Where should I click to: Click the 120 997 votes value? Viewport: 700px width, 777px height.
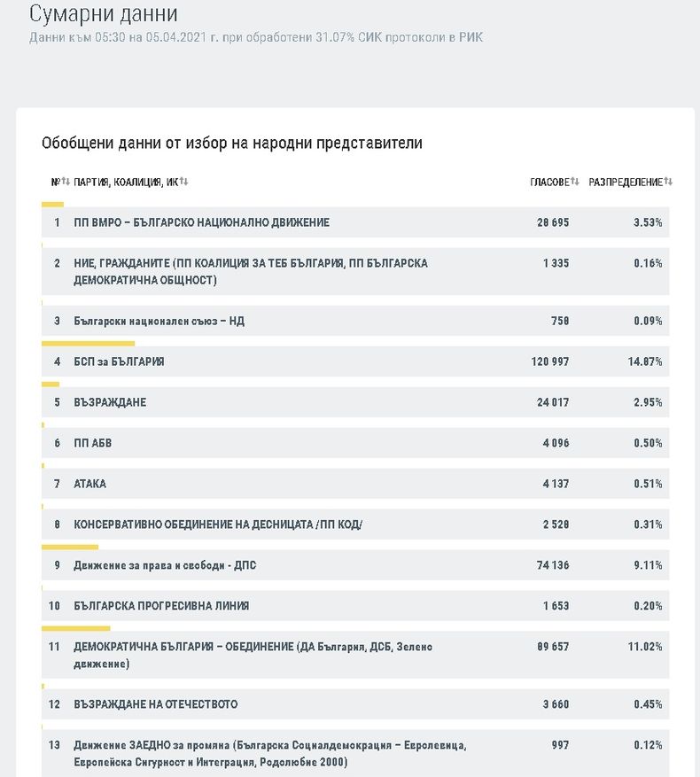tap(549, 361)
